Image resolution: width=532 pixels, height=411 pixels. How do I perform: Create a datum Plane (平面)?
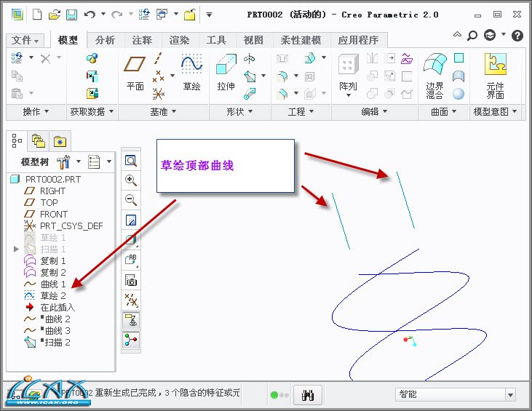135,73
